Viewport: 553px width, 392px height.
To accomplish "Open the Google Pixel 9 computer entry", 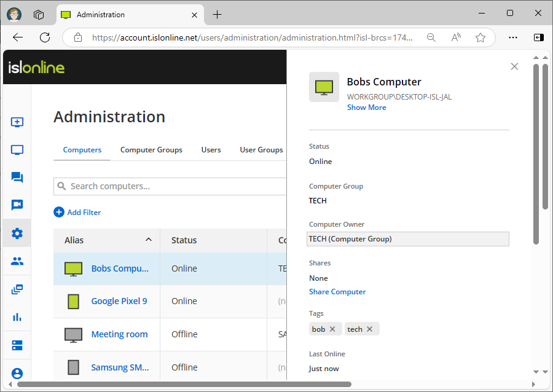I will 119,301.
